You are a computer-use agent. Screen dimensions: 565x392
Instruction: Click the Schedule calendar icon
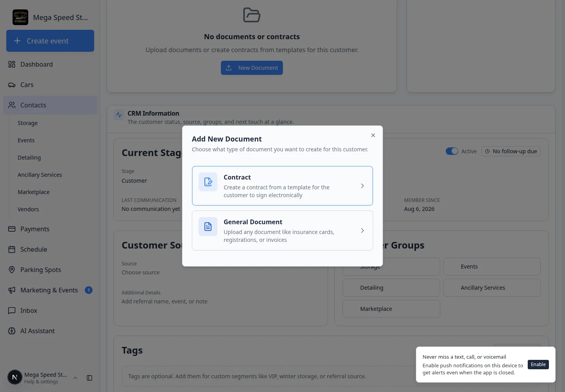[12, 249]
